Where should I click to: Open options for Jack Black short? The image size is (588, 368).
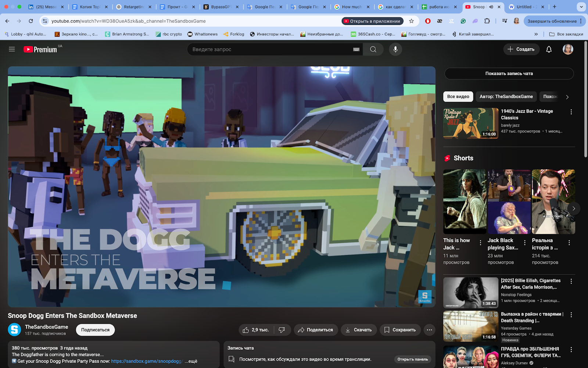click(x=525, y=243)
